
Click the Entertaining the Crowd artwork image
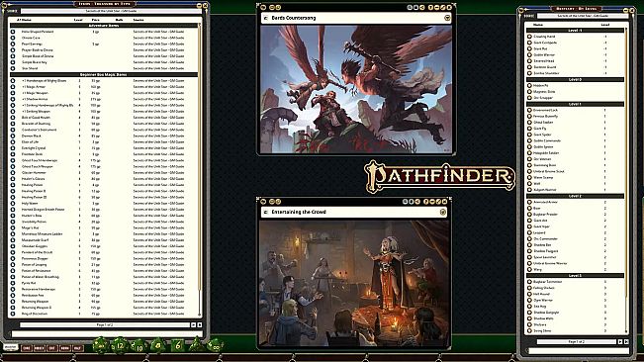click(355, 283)
